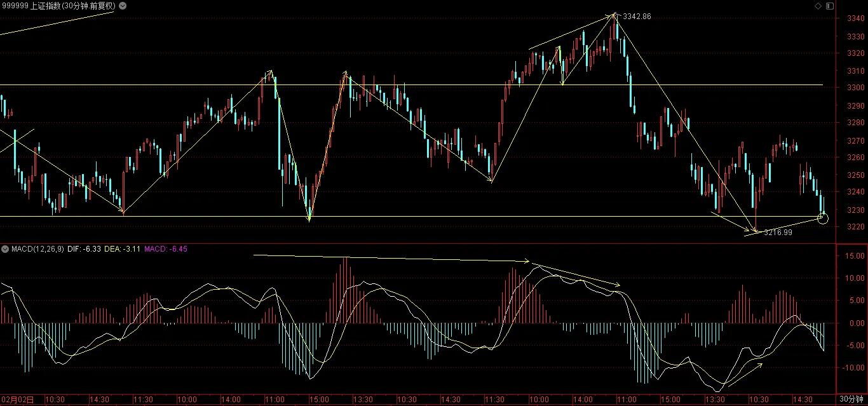
Task: Select the 3216.99 low price label
Action: (778, 233)
